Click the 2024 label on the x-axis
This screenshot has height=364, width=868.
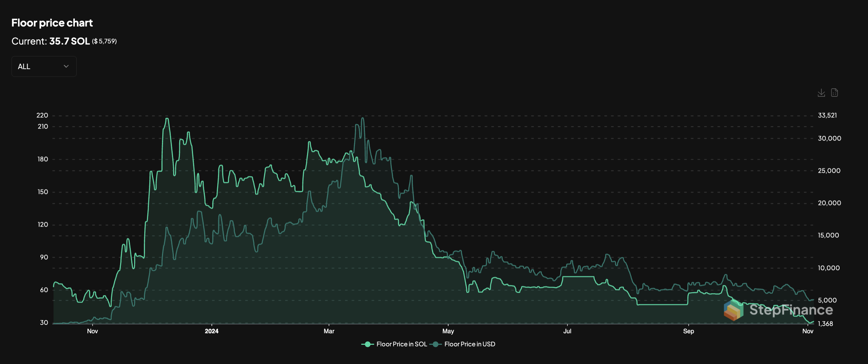211,331
